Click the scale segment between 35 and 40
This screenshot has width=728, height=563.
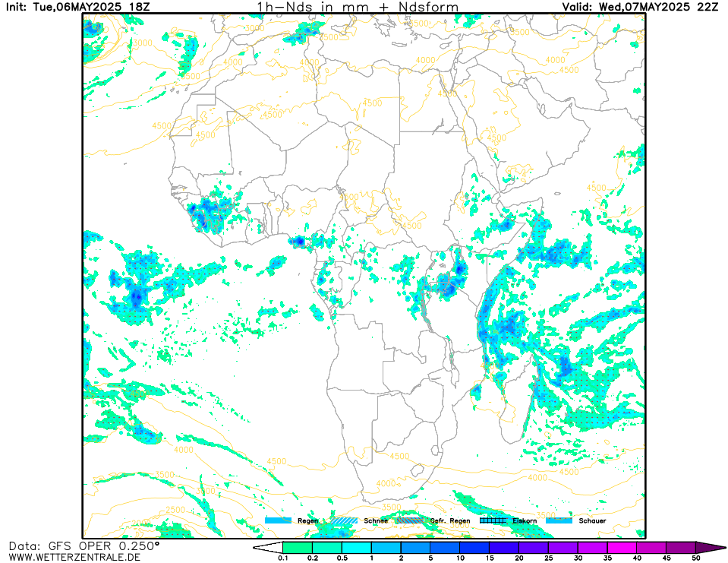622,548
